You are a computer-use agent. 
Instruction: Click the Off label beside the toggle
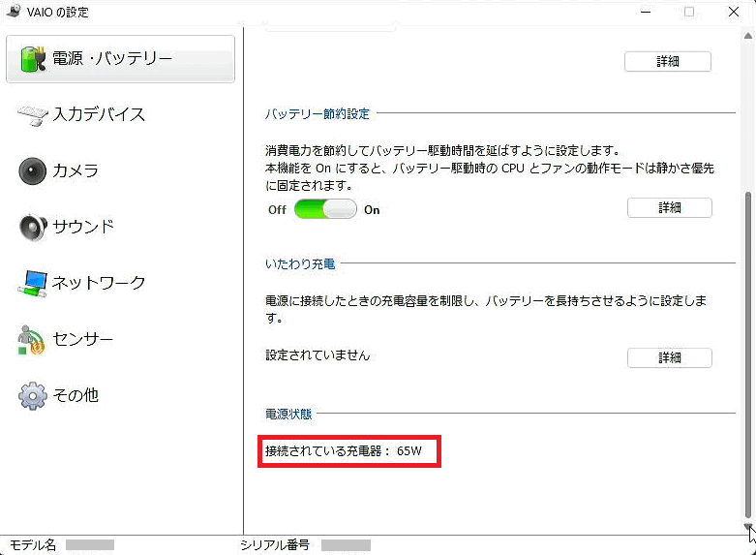point(277,210)
